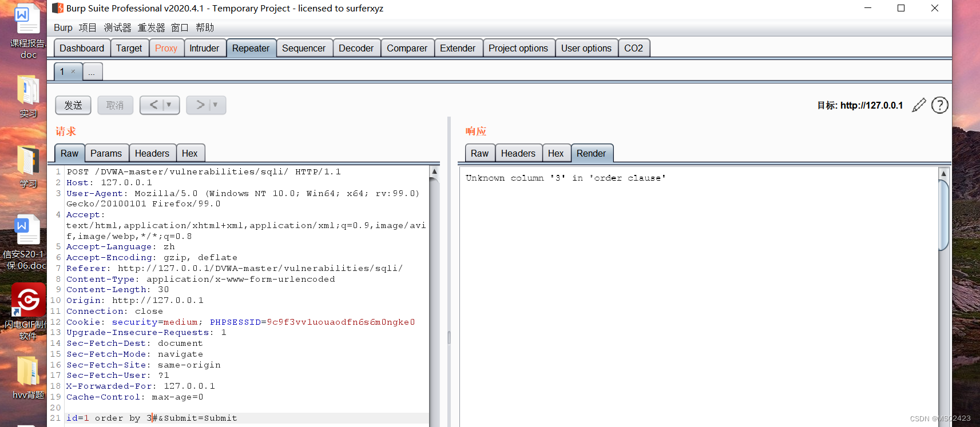Expand the forward history dropdown arrow
980x427 pixels.
pos(215,105)
